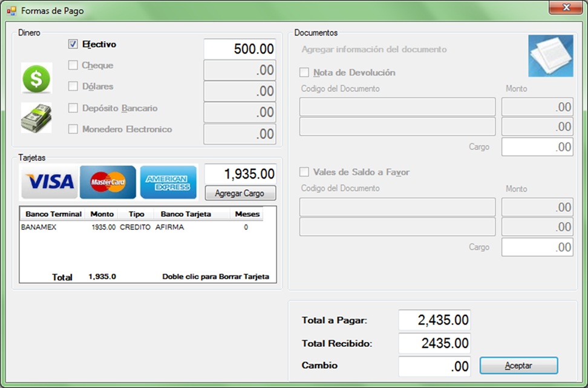Toggle the Dólares checkbox
This screenshot has width=588, height=388.
pyautogui.click(x=73, y=87)
